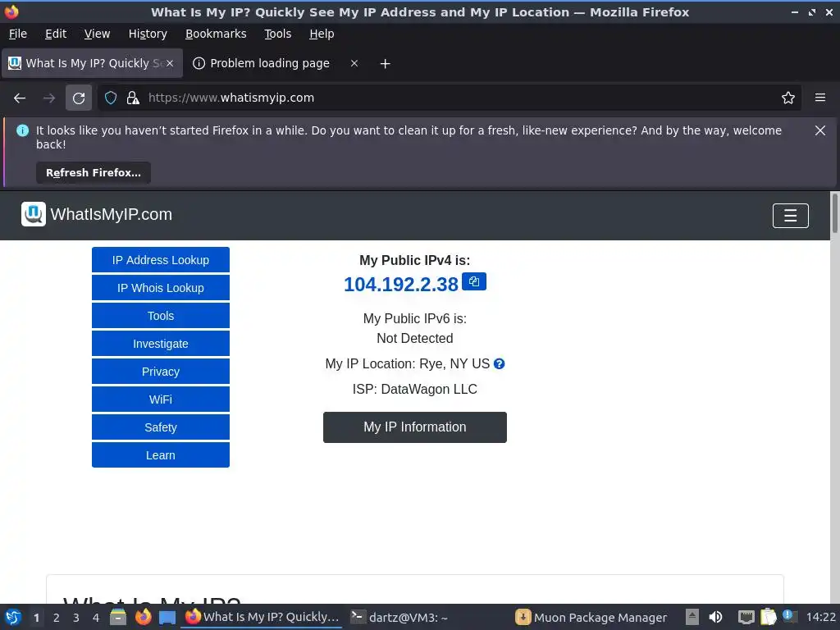Open the Tools menu in the menu bar
Image resolution: width=840 pixels, height=630 pixels.
[277, 34]
